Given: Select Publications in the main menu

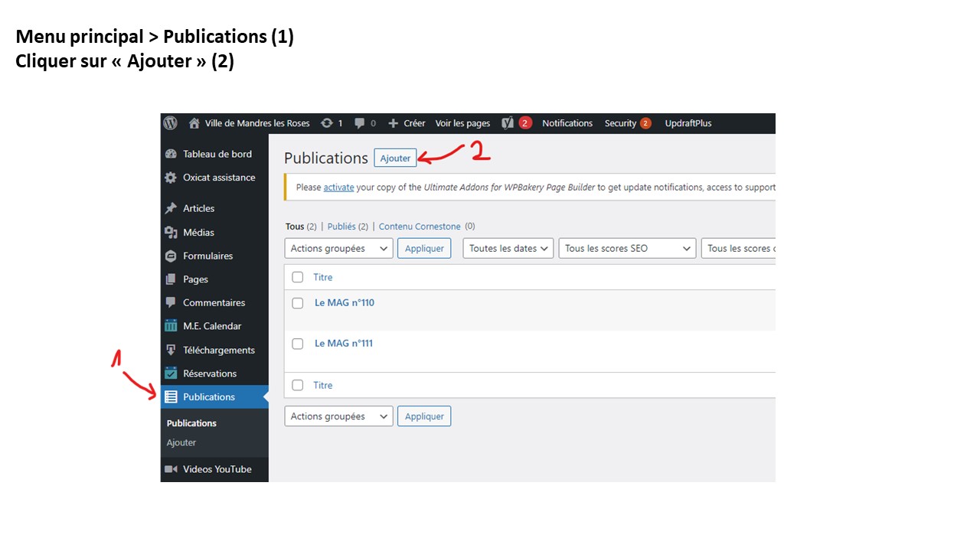Looking at the screenshot, I should coord(214,397).
